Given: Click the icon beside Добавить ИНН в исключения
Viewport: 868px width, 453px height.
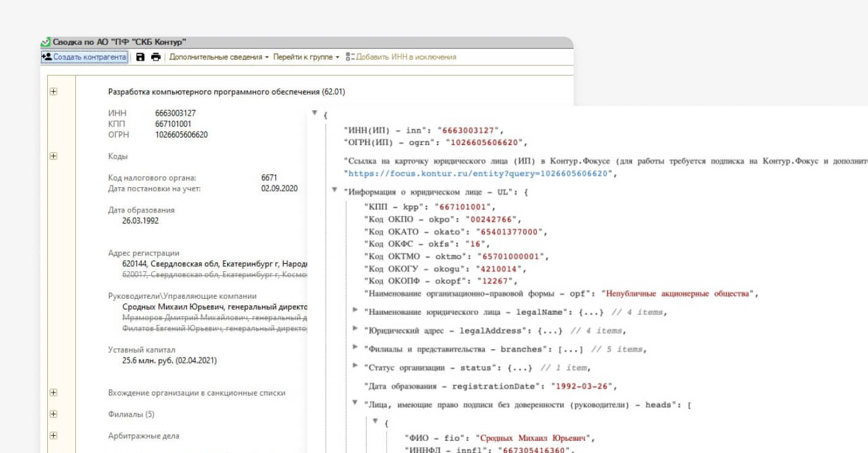Looking at the screenshot, I should click(x=350, y=57).
